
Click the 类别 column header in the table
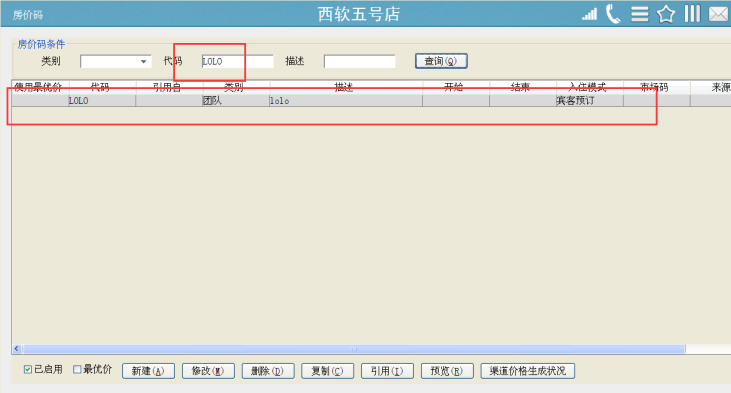coord(235,87)
